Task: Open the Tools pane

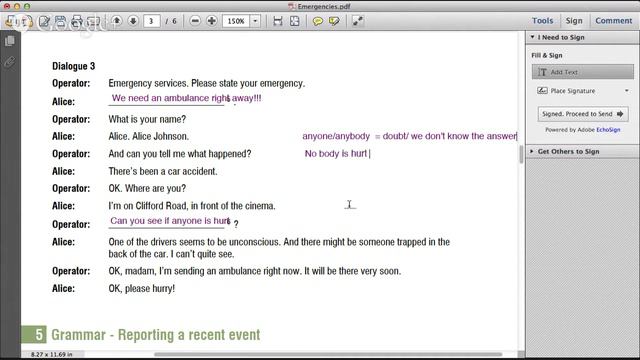Action: click(x=542, y=20)
